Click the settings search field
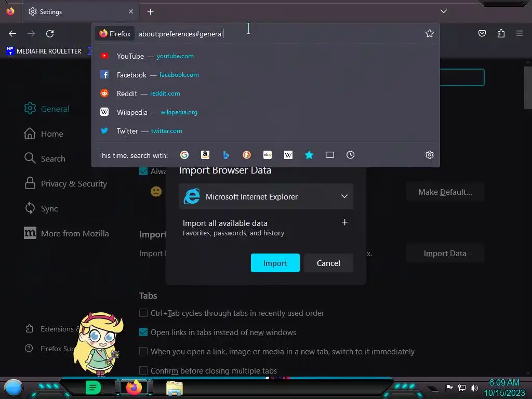 pyautogui.click(x=462, y=77)
